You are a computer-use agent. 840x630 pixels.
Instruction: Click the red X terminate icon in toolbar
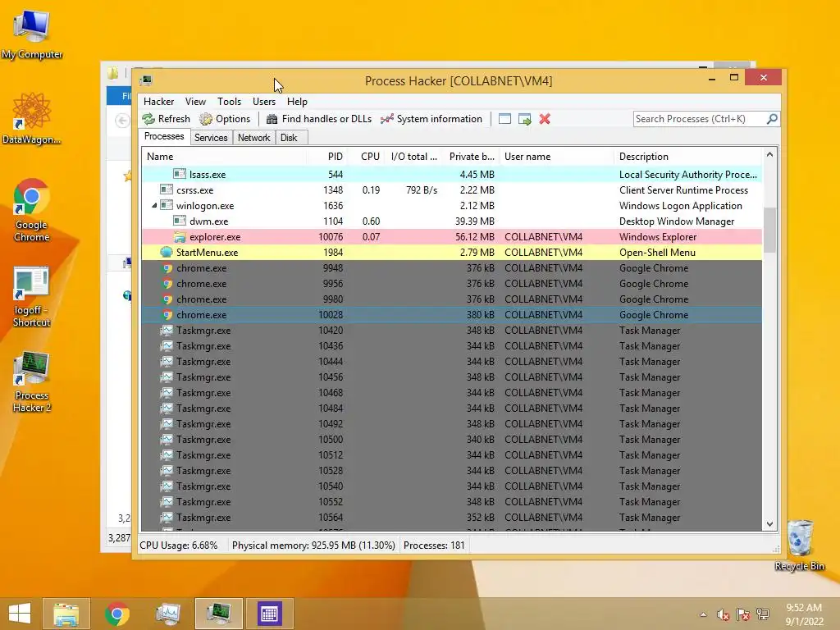[x=545, y=119]
